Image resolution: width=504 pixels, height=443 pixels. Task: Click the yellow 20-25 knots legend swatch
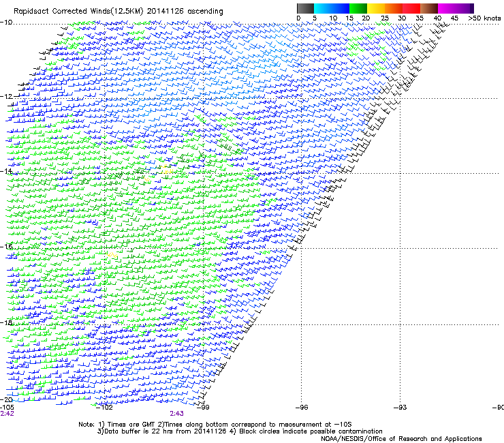click(376, 8)
